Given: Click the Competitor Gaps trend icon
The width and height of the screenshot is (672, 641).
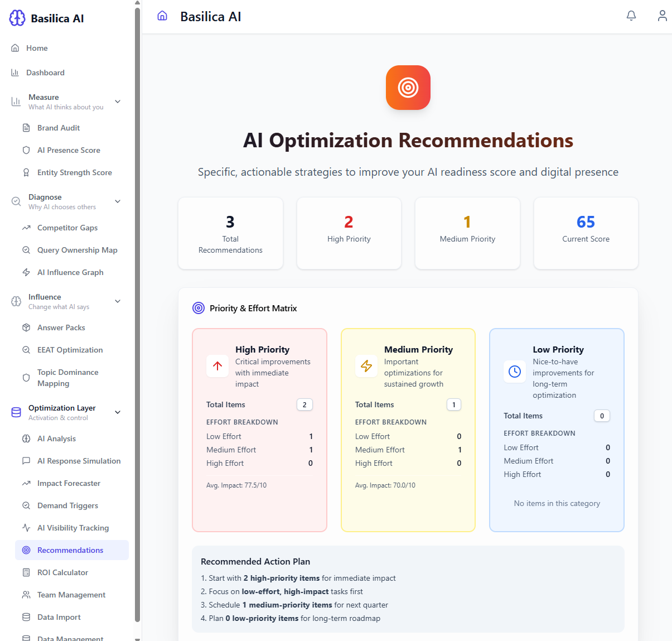Looking at the screenshot, I should (26, 227).
